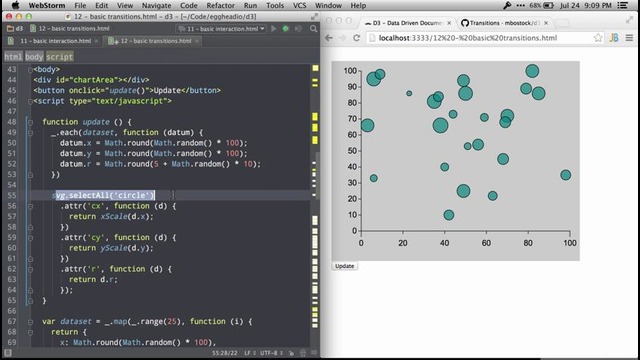This screenshot has height=360, width=640.
Task: Collapse the cy attr fold at line 59
Action: [30, 238]
